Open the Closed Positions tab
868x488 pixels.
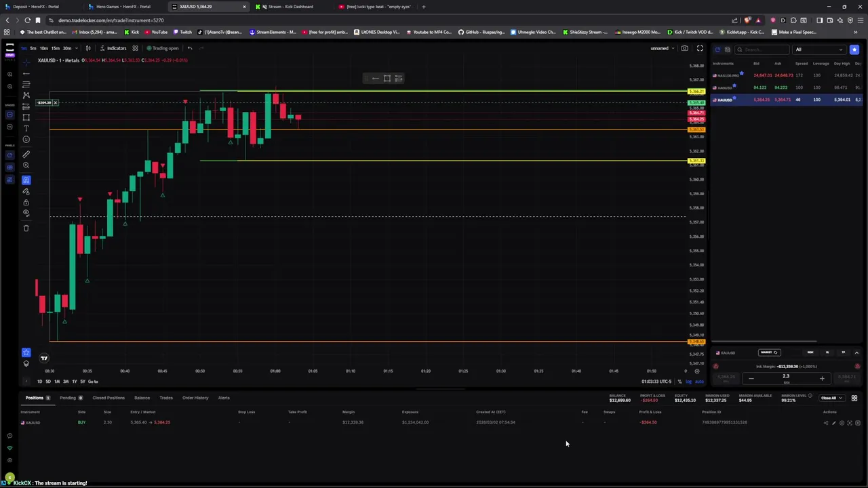coord(108,398)
